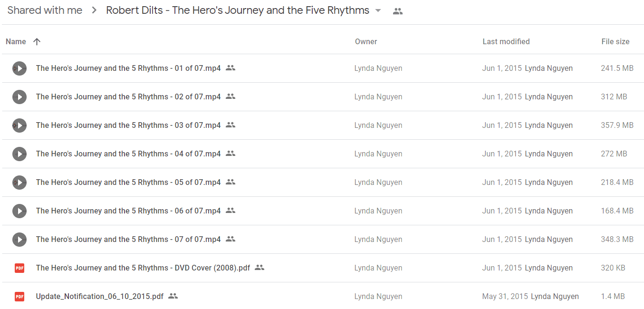Click the shared icon next to 07 of 07.mp4
644x309 pixels.
(231, 239)
